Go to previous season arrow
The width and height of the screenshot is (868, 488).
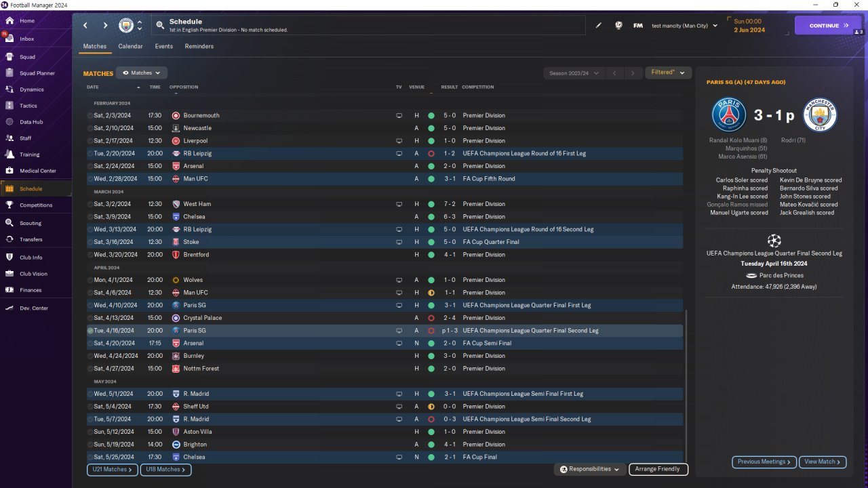(614, 73)
